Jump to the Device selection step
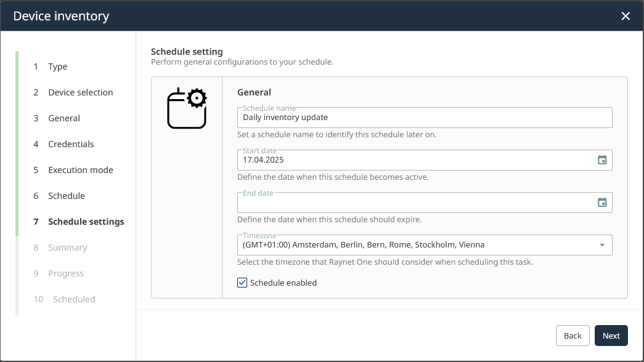 pos(80,92)
